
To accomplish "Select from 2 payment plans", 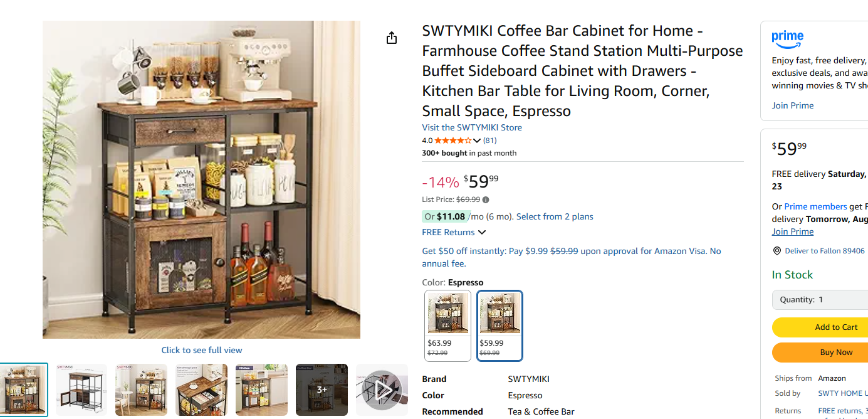I will [x=555, y=216].
